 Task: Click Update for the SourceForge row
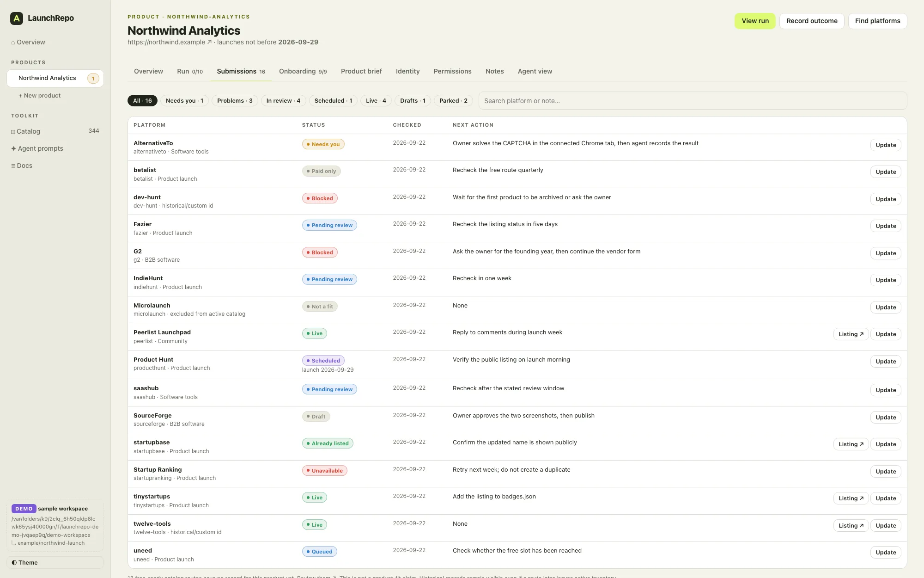pyautogui.click(x=886, y=418)
